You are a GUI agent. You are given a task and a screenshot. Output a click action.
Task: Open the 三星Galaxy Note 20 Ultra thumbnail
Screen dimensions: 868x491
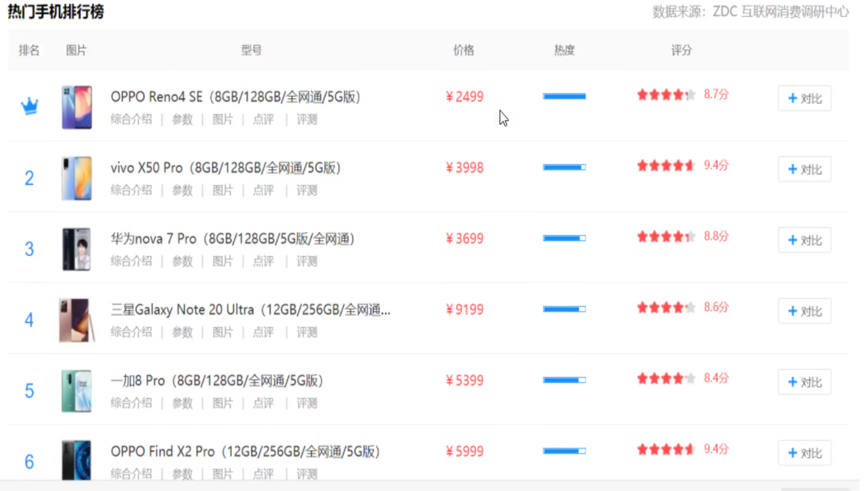point(76,320)
